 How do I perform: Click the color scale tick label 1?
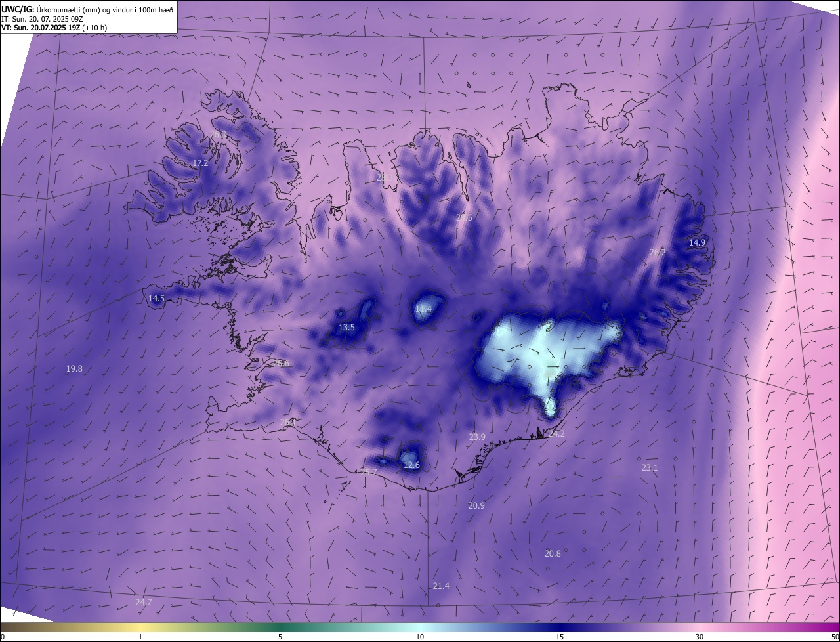140,637
